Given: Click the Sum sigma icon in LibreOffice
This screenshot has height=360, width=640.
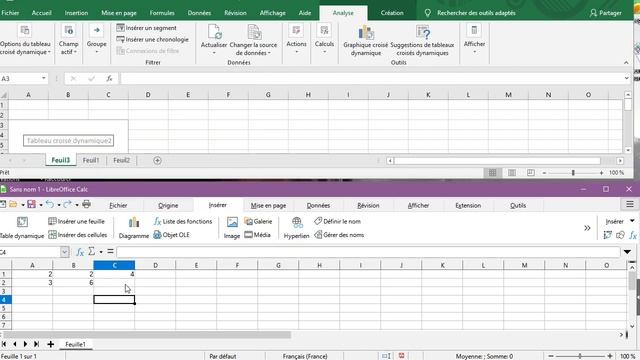Looking at the screenshot, I should [x=91, y=252].
